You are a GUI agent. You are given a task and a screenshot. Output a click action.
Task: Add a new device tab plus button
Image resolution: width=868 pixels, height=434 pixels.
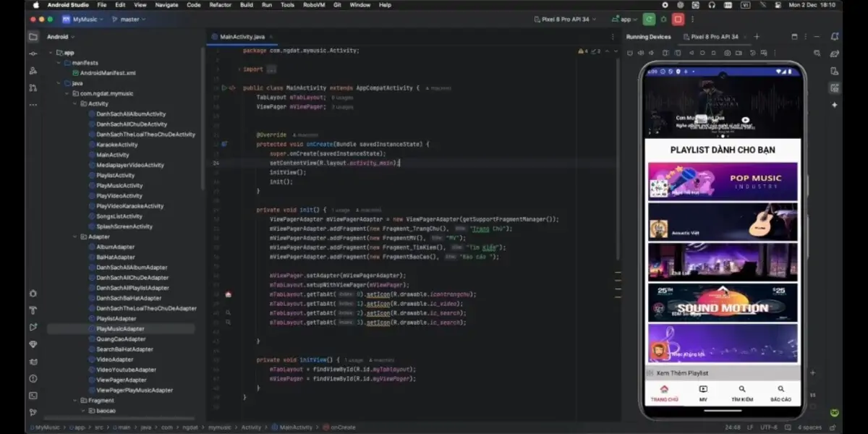(757, 37)
